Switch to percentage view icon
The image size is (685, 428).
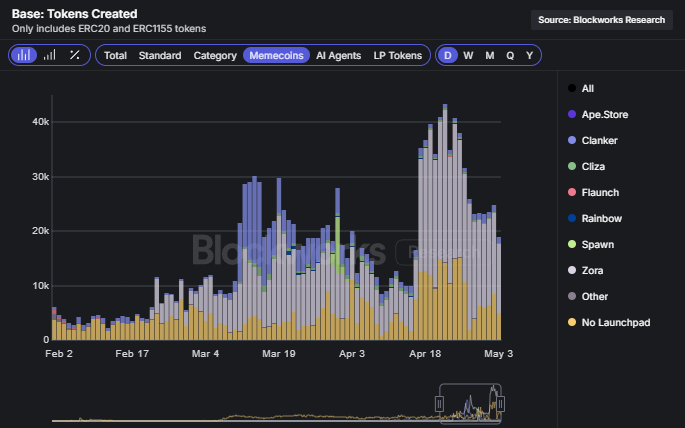pos(74,55)
